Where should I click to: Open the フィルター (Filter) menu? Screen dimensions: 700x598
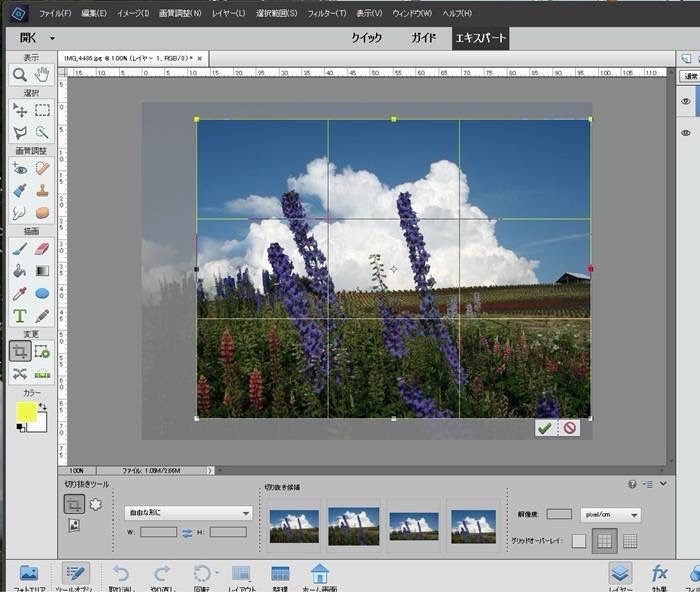coord(327,13)
